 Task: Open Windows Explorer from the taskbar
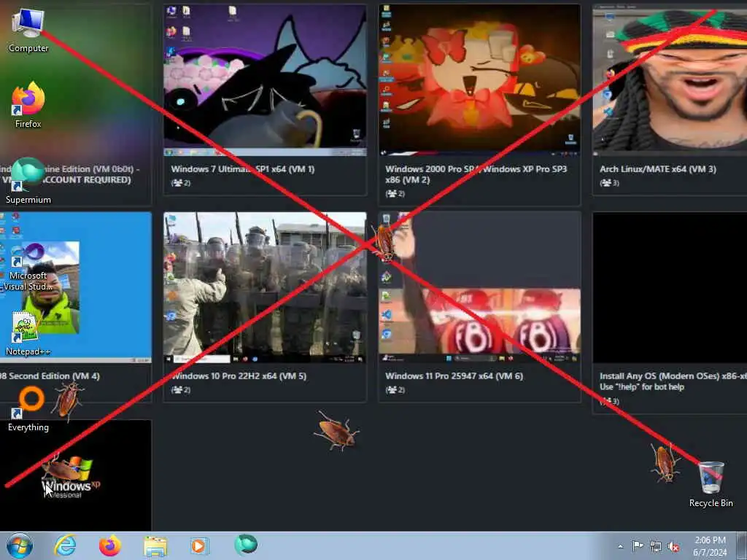click(x=155, y=546)
